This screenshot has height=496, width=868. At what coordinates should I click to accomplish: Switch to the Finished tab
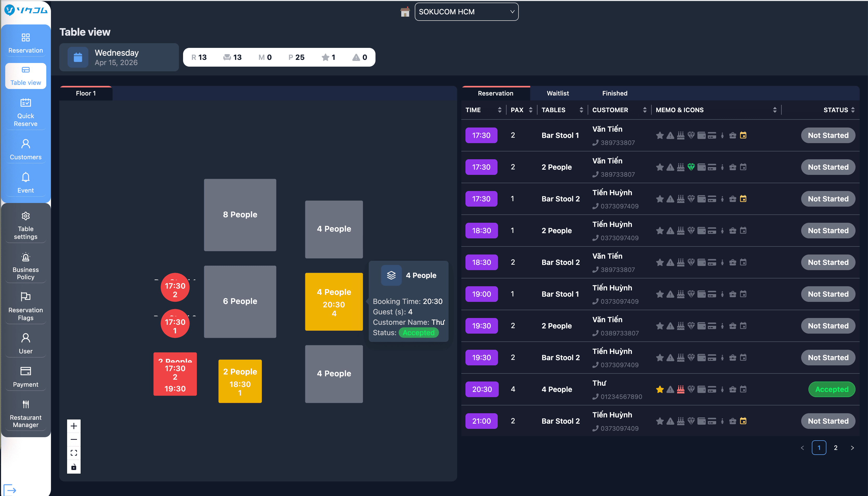[x=614, y=93]
